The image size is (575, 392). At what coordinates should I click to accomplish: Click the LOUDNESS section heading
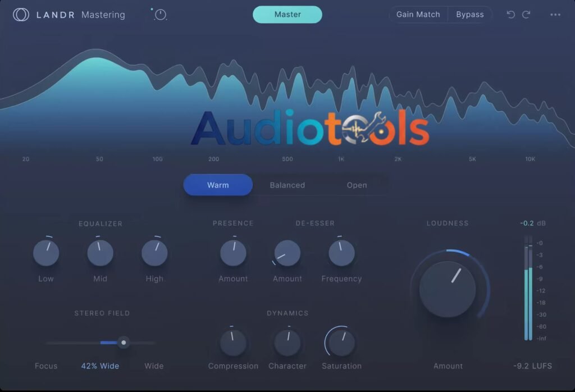click(x=448, y=224)
